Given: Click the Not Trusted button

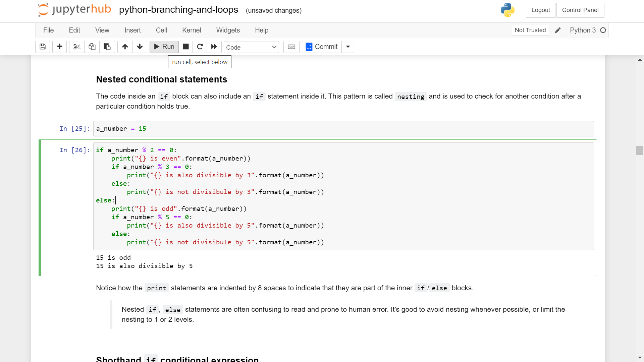Looking at the screenshot, I should click(x=530, y=30).
